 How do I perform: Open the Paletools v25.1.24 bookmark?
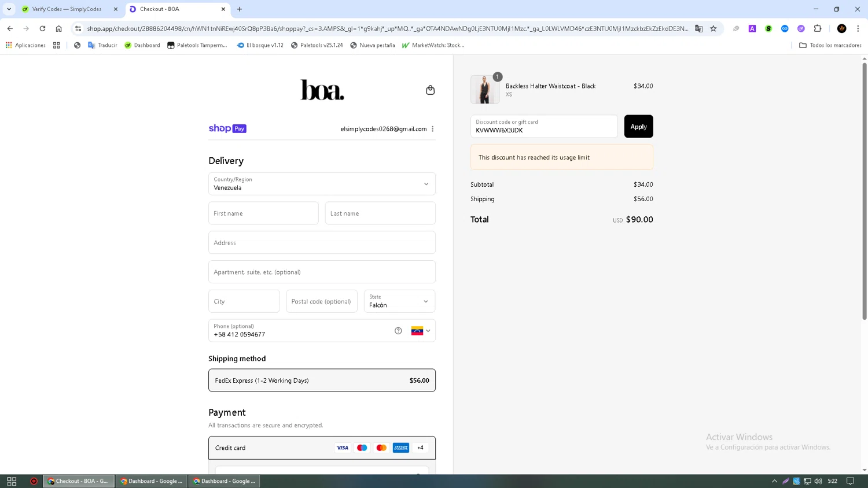(317, 45)
